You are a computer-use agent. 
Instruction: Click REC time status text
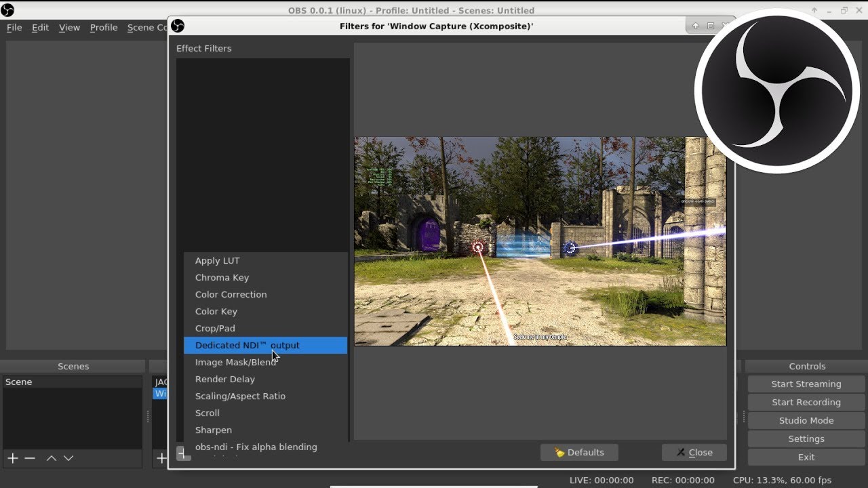pyautogui.click(x=683, y=480)
